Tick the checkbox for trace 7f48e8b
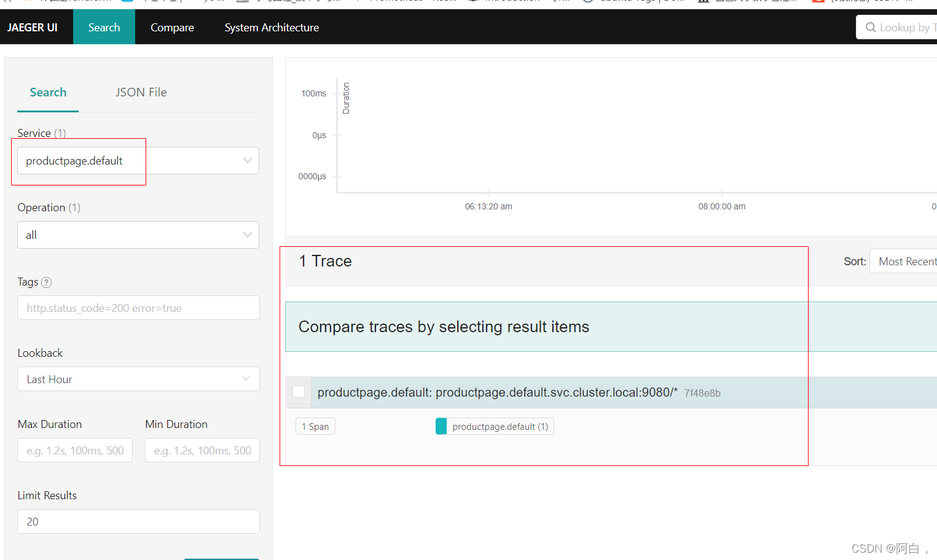The image size is (937, 560). (299, 392)
